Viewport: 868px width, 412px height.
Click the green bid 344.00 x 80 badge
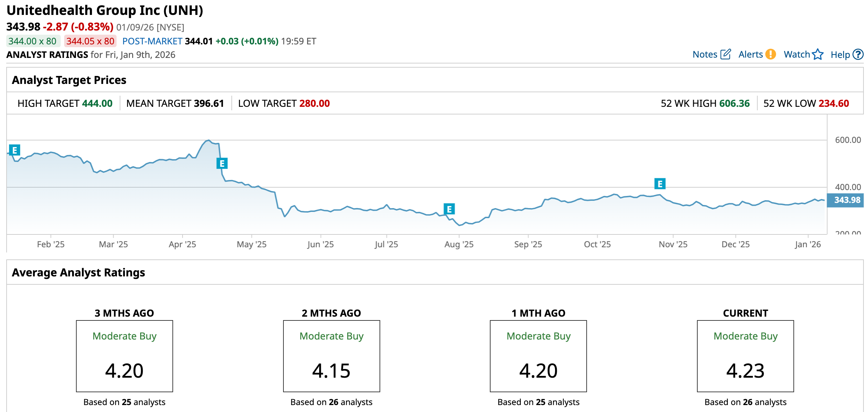point(33,41)
